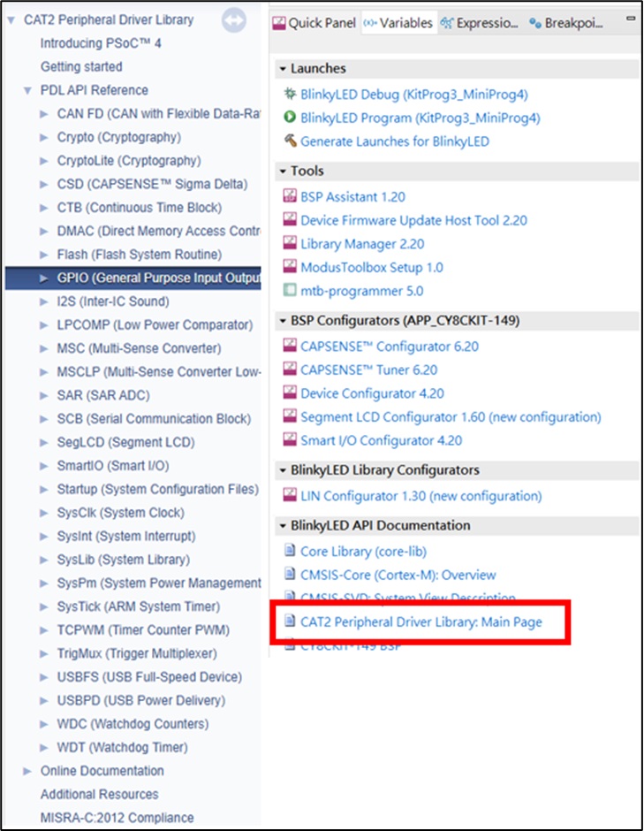644x831 pixels.
Task: Click the Segment LCD Configurator icon
Action: point(290,416)
